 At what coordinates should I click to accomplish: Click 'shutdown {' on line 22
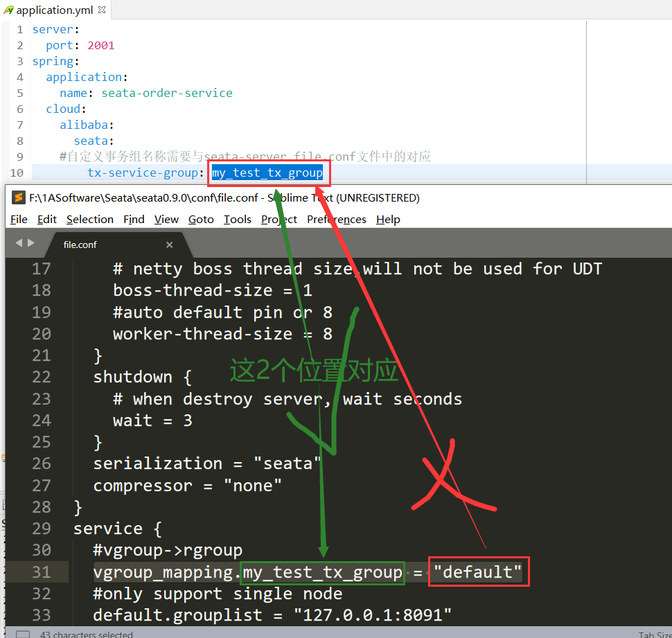tap(143, 377)
